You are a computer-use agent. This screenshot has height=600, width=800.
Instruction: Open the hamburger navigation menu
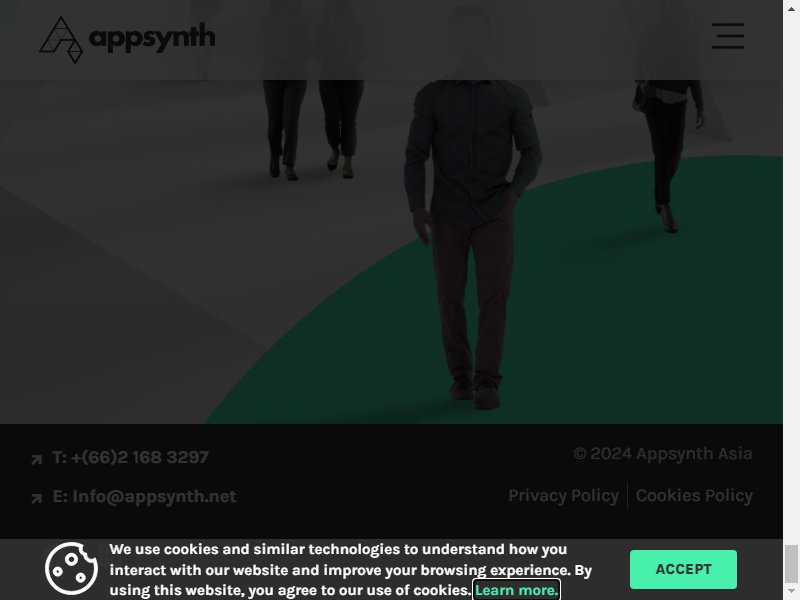728,36
